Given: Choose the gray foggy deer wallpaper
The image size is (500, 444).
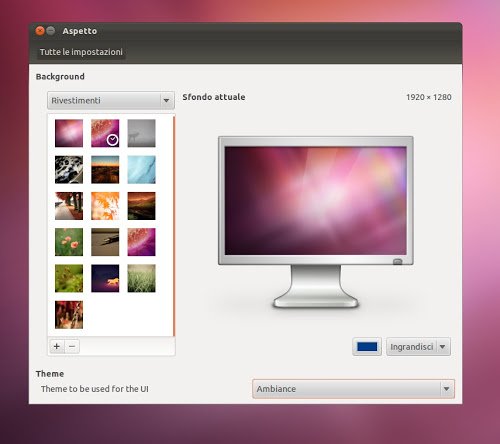Looking at the screenshot, I should coord(141,133).
